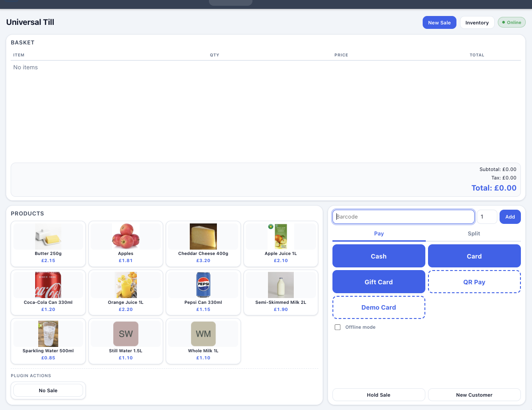Screen dimensions: 532x410
Task: Add Sparkling Water 500ml to basket
Action: point(48,341)
